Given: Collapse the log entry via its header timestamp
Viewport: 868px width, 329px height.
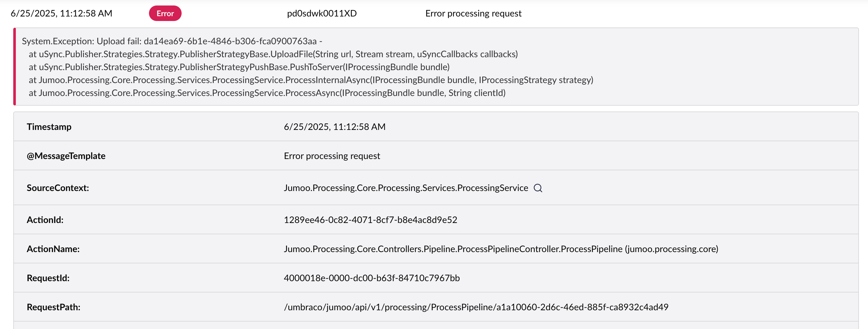Looking at the screenshot, I should pos(61,14).
